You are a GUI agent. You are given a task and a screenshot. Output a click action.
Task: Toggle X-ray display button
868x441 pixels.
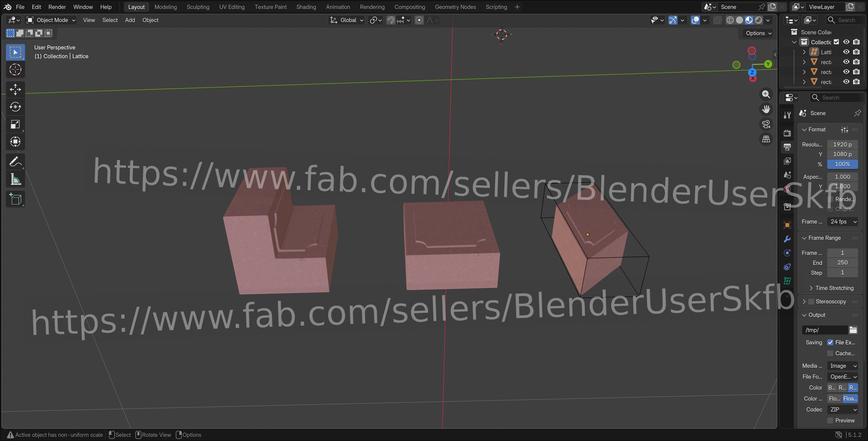click(717, 20)
